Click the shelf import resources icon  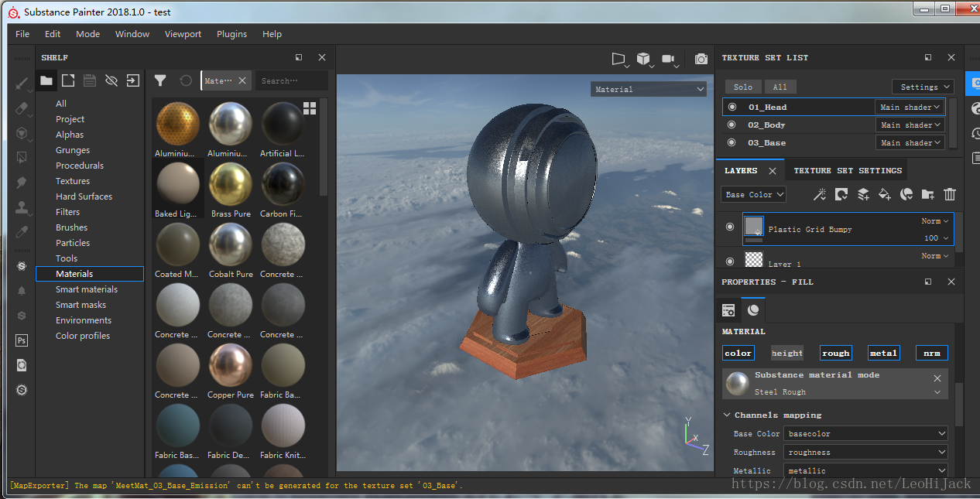pyautogui.click(x=133, y=80)
